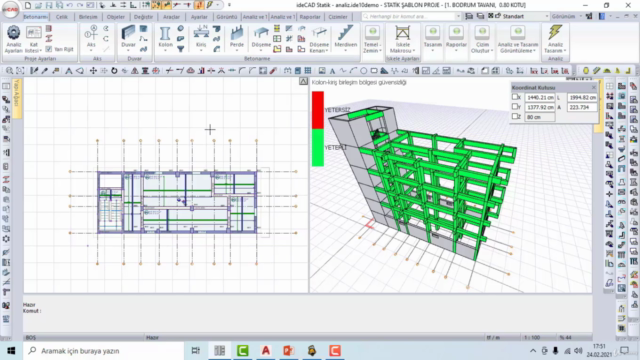Save project with the diskette icon

click(49, 5)
